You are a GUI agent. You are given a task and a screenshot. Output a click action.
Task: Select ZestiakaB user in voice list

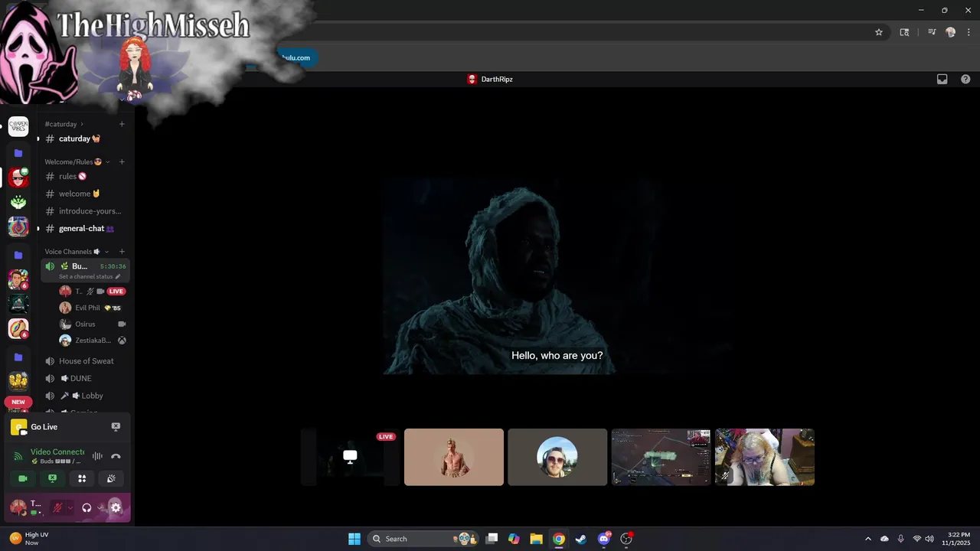(x=92, y=341)
